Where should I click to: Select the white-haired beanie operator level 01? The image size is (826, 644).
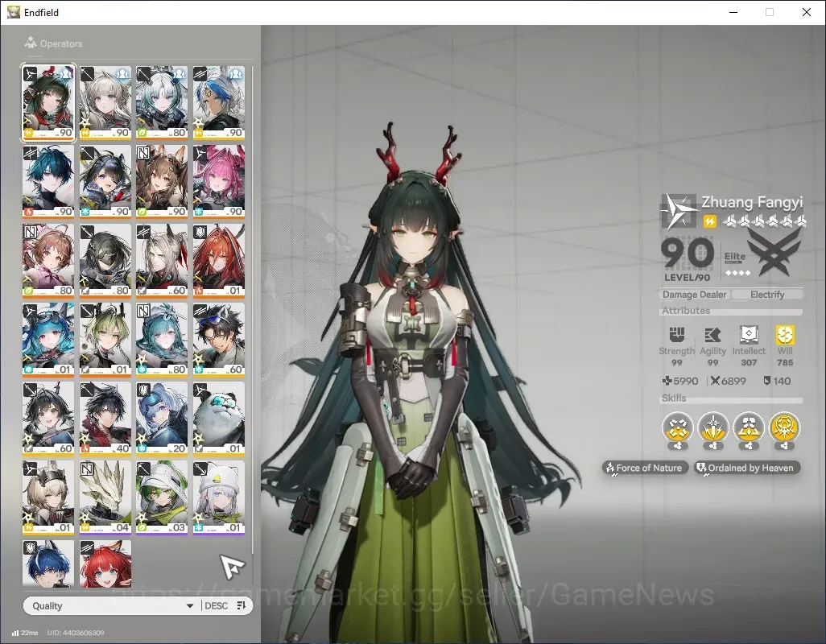(219, 497)
